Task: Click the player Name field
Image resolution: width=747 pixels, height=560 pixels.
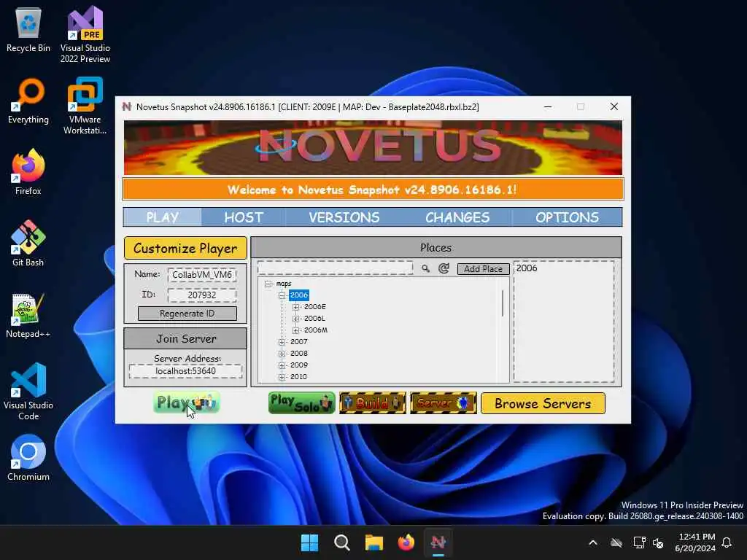Action: pyautogui.click(x=202, y=275)
